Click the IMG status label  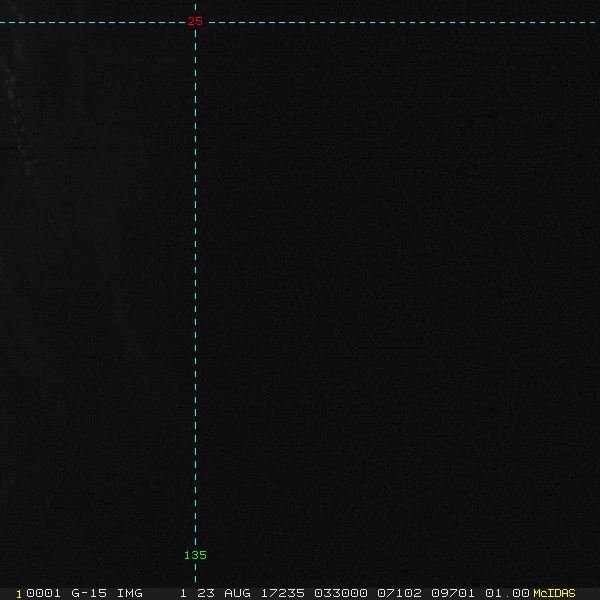[129, 593]
